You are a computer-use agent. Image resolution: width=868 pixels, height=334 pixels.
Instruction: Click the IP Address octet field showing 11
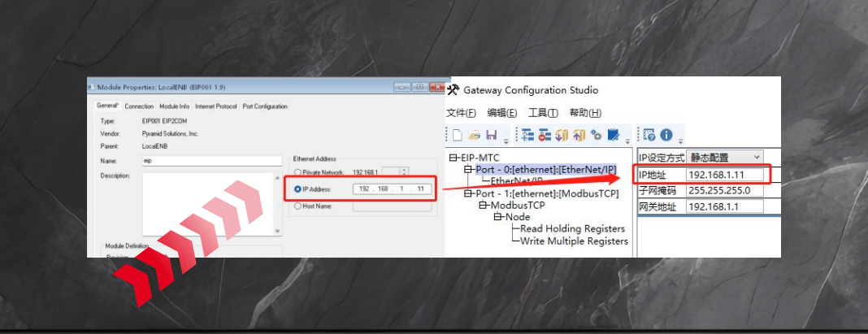[x=421, y=189]
